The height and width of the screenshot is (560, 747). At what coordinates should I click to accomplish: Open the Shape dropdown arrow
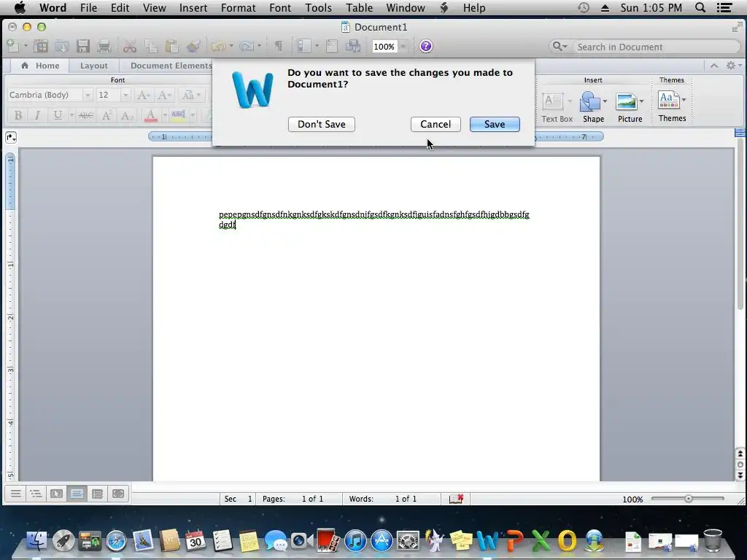605,101
